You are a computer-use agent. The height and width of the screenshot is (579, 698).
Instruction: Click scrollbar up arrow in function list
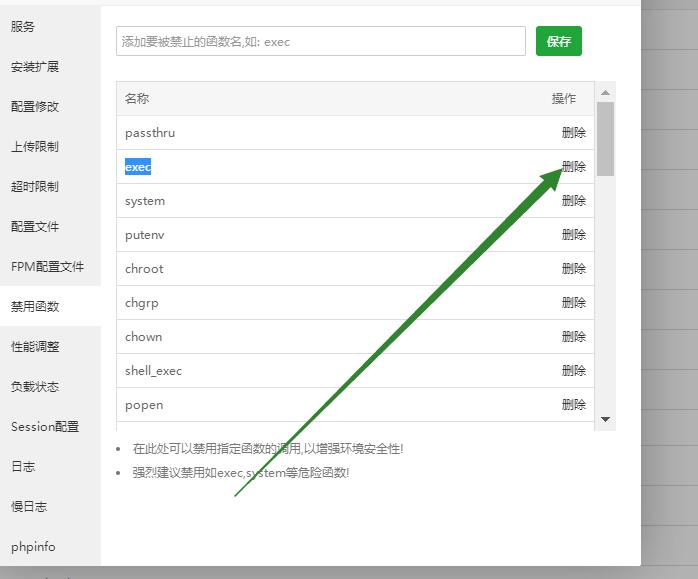(x=605, y=91)
